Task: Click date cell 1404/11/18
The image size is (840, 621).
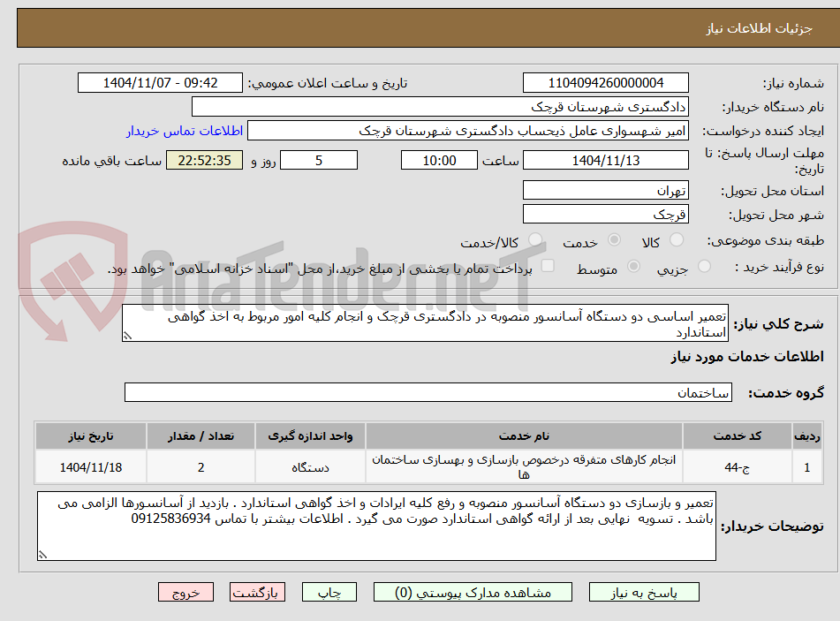Action: click(91, 467)
